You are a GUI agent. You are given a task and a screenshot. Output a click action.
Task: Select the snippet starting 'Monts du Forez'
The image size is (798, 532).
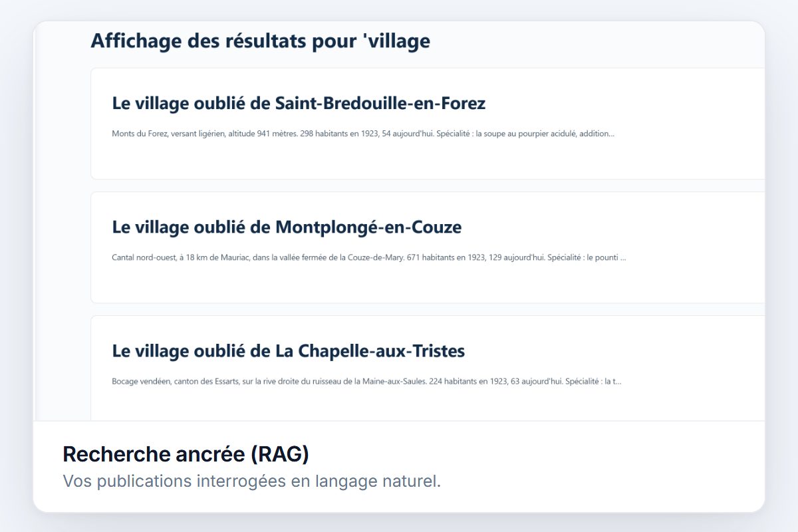click(x=363, y=134)
